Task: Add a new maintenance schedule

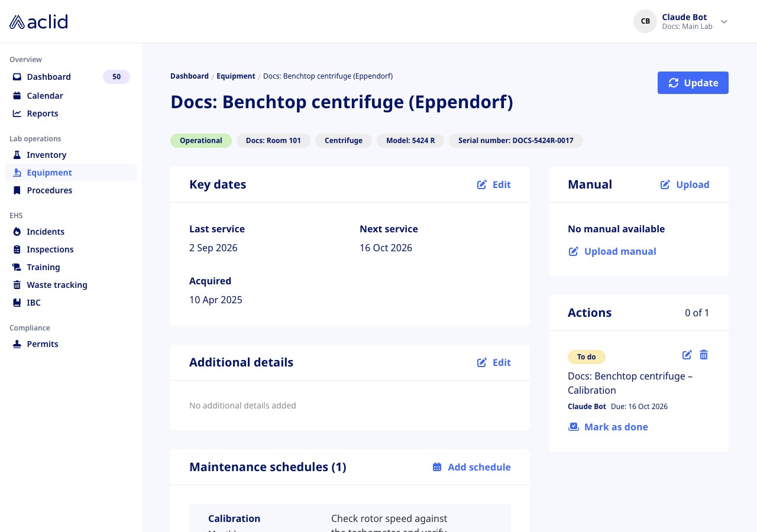Action: pos(471,467)
